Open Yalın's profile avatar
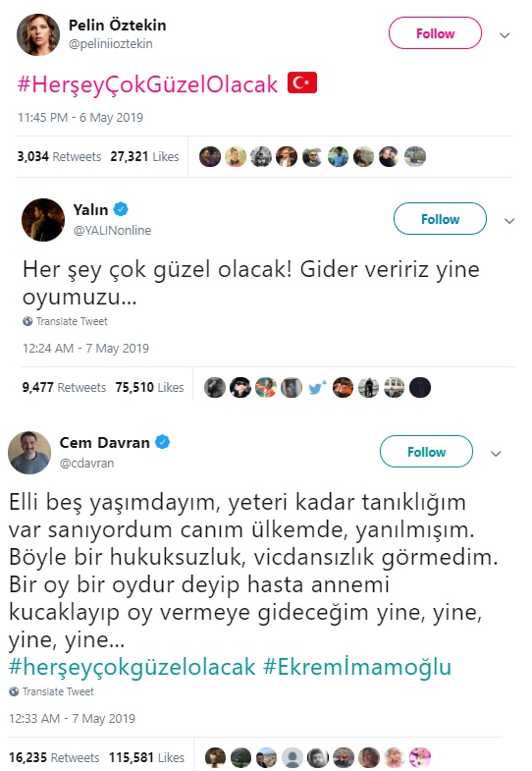The image size is (532, 771). [43, 220]
